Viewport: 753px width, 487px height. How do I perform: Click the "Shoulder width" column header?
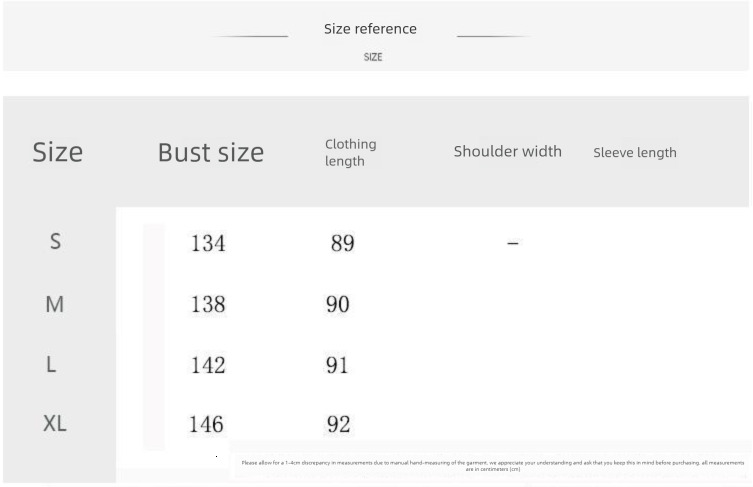[507, 152]
